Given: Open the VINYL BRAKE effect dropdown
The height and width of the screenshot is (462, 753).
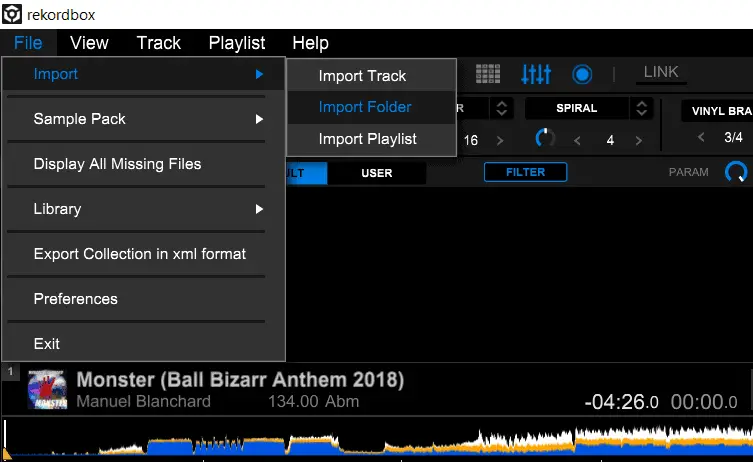Looking at the screenshot, I should click(x=717, y=111).
